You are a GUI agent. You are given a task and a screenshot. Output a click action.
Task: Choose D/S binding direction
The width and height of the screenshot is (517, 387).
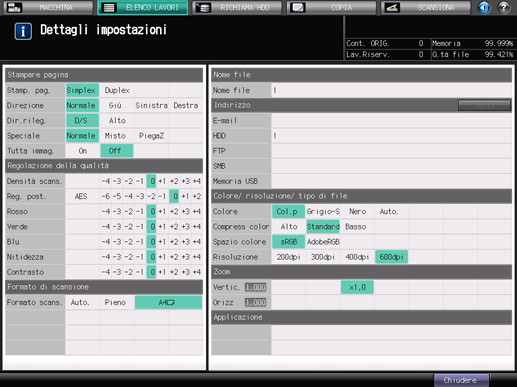[82, 121]
